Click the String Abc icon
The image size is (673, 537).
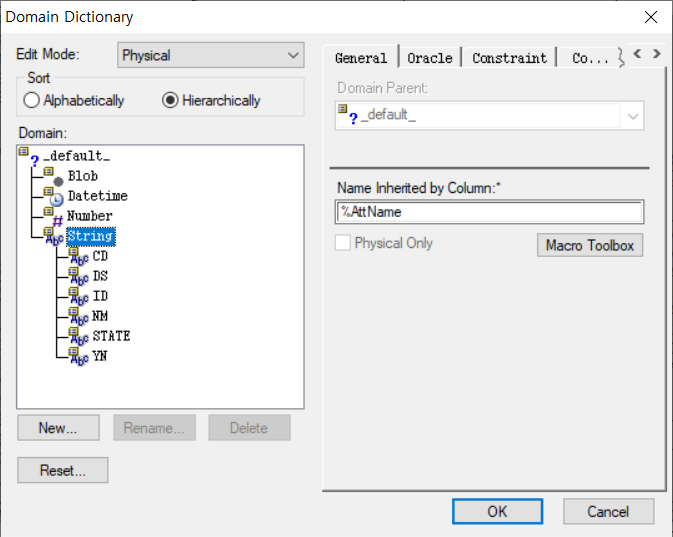tap(54, 237)
